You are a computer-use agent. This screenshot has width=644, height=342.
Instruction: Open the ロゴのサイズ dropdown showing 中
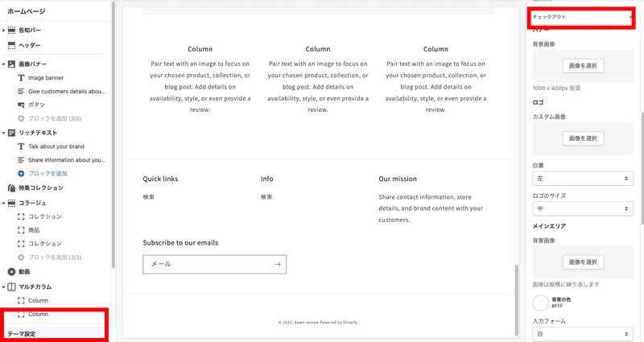(x=583, y=208)
